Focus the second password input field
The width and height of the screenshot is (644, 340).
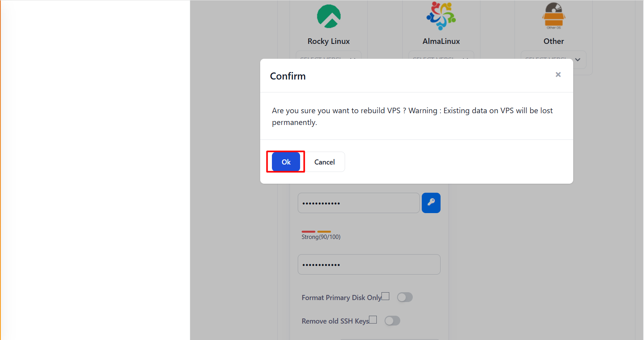point(369,264)
